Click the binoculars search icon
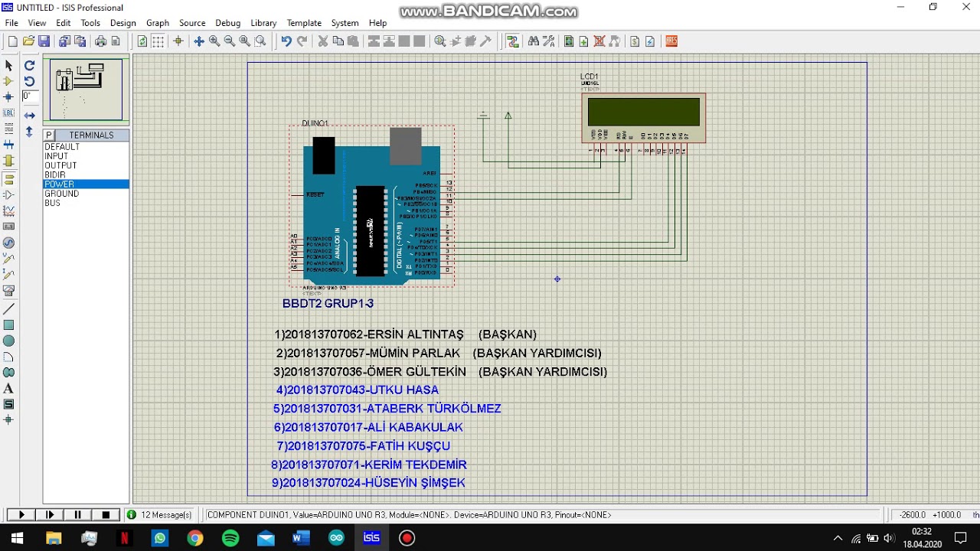Screen dimensions: 980x551 click(x=534, y=41)
